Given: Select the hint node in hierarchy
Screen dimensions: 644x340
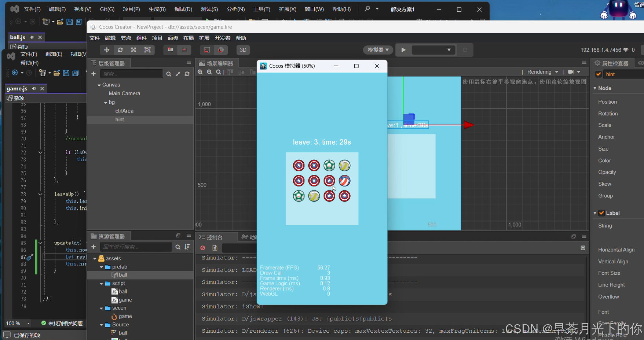Looking at the screenshot, I should coord(120,119).
